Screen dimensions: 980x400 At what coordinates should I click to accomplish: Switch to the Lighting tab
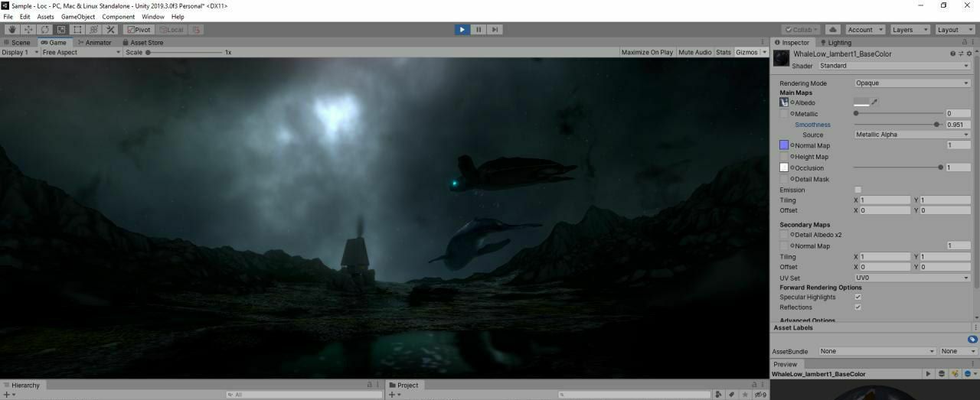click(835, 43)
